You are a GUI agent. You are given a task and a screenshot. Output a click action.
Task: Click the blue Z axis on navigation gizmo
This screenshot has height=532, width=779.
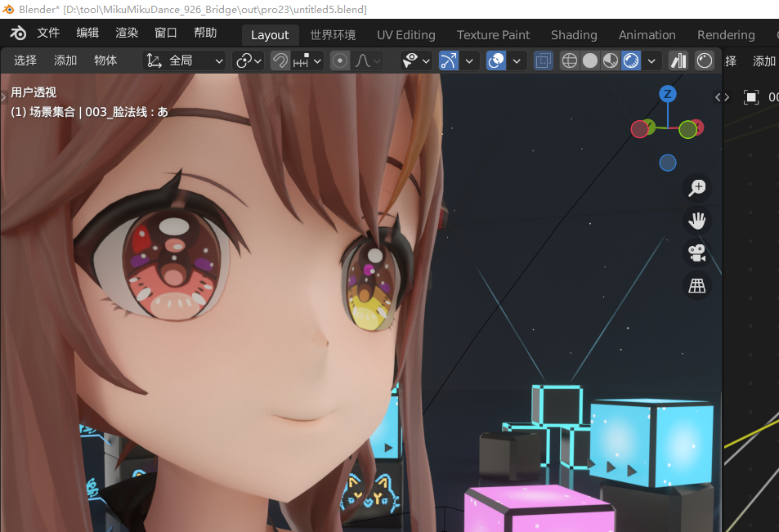668,94
